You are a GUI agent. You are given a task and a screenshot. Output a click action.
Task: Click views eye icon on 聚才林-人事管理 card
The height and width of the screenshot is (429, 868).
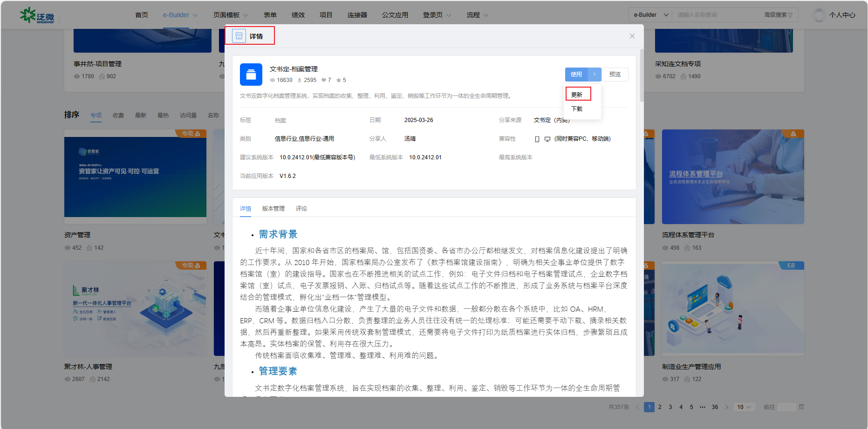pos(68,379)
